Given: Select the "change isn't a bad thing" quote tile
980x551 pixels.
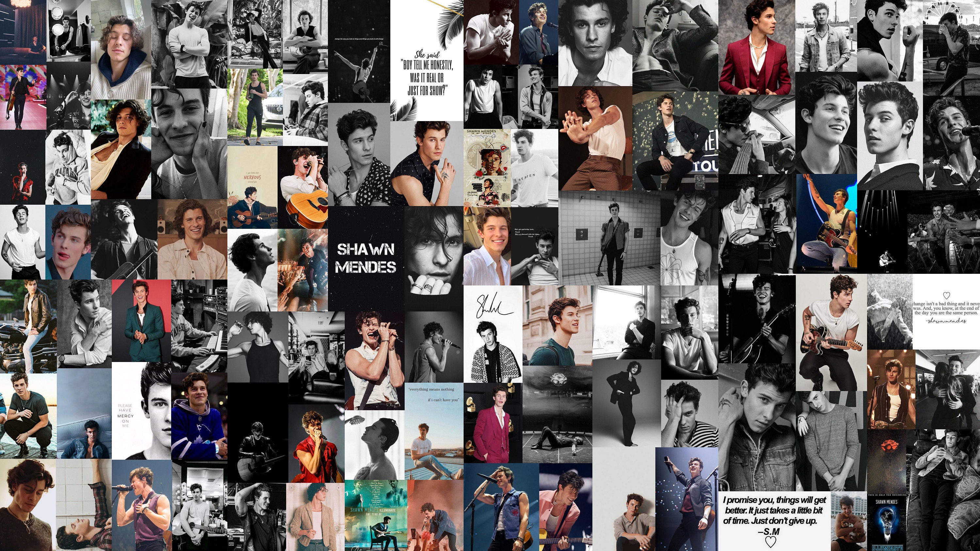Looking at the screenshot, I should click(946, 312).
